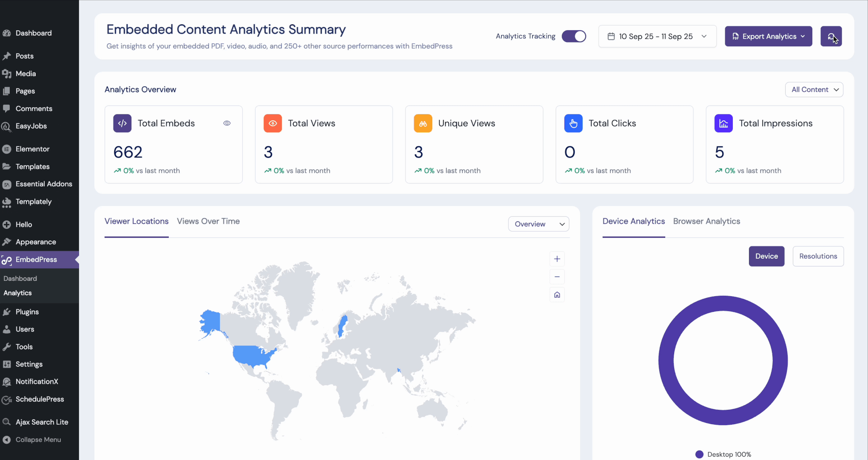Open the Settings menu item
Image resolution: width=868 pixels, height=460 pixels.
click(x=39, y=364)
